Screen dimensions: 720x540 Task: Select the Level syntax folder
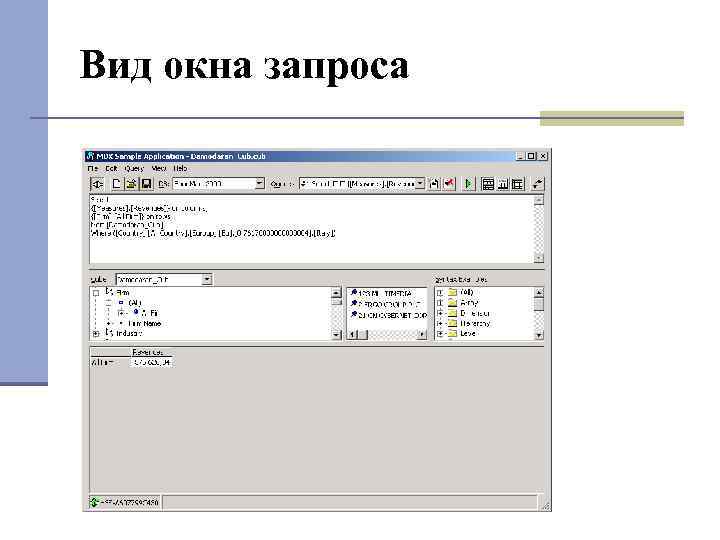click(x=462, y=333)
